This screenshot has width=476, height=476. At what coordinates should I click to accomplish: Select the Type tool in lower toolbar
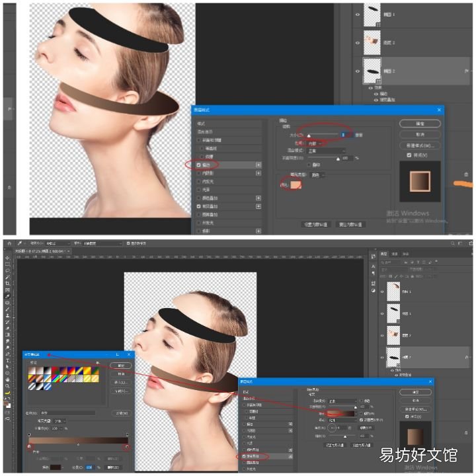click(x=7, y=360)
